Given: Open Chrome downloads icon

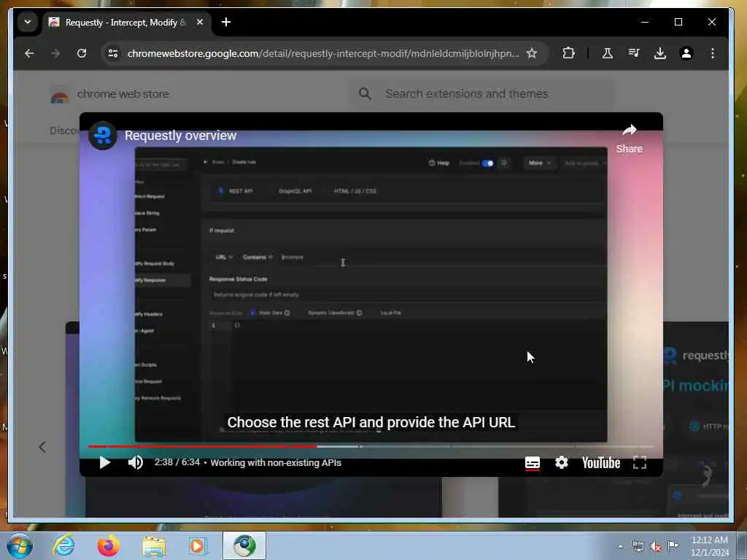Looking at the screenshot, I should tap(659, 53).
